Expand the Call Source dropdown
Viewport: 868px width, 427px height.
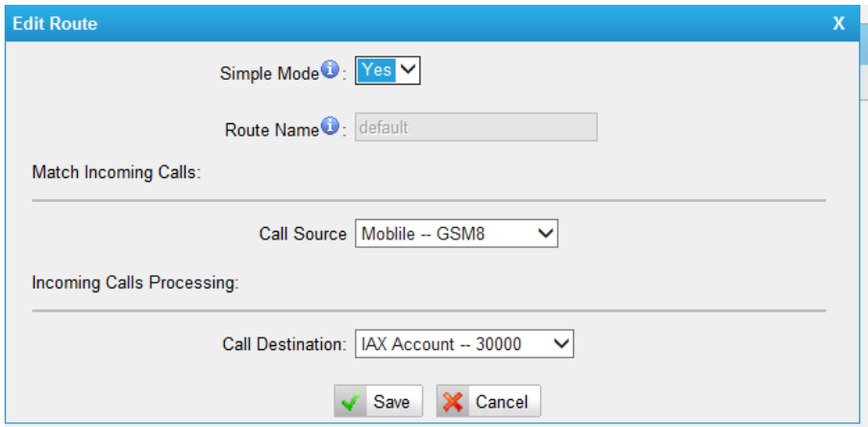pos(456,233)
